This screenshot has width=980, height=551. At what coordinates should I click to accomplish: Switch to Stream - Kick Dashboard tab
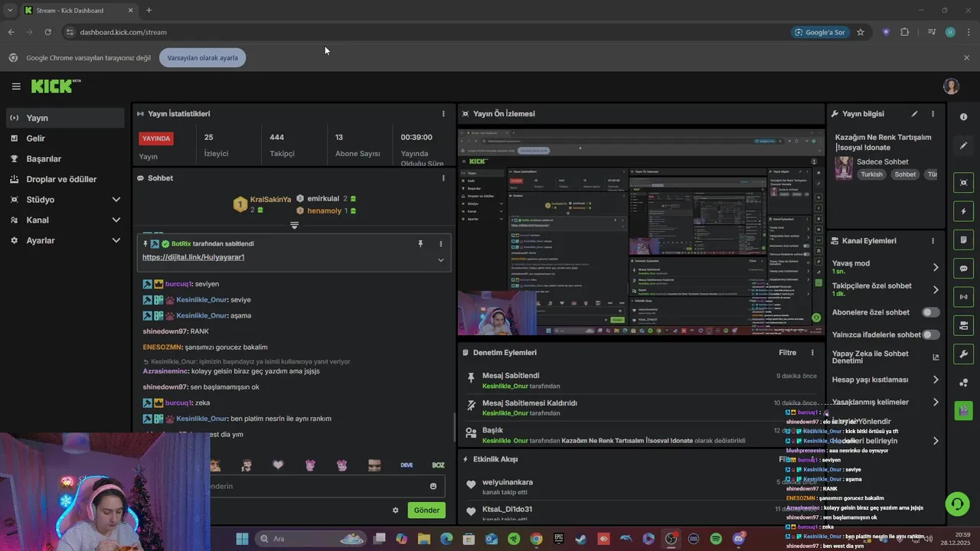point(78,10)
